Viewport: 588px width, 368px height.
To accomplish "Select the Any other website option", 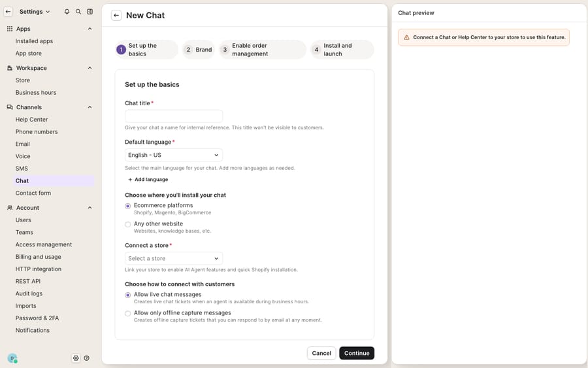I will tap(128, 224).
